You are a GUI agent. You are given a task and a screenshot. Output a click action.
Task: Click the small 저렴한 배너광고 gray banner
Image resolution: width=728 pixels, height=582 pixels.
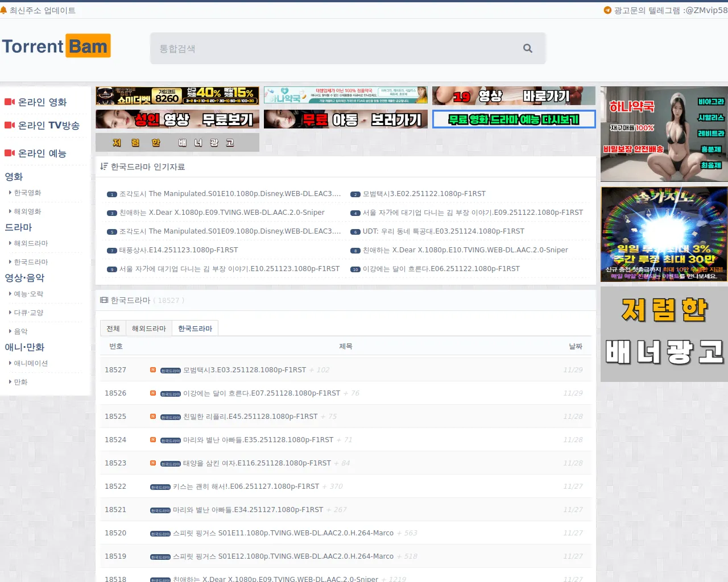pos(177,143)
